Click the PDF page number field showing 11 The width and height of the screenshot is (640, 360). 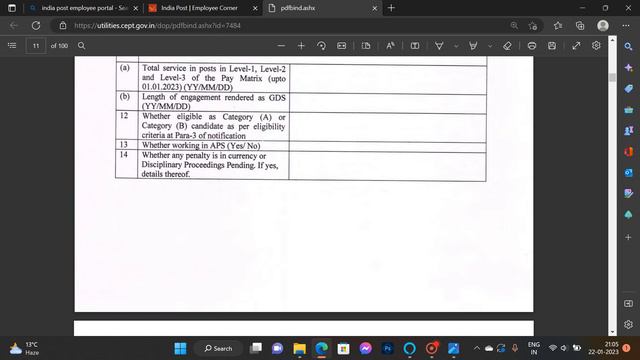pyautogui.click(x=36, y=46)
